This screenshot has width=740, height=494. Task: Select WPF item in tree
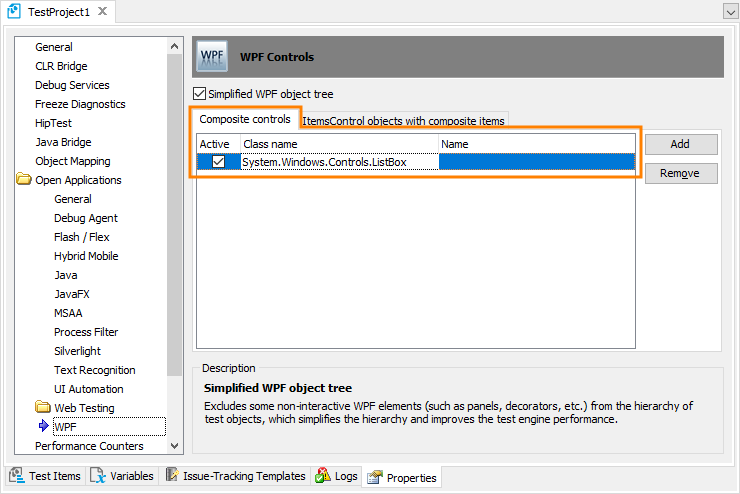109,427
